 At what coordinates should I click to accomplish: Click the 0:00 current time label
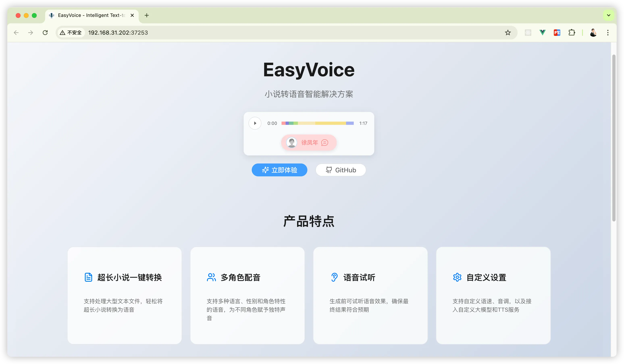[272, 123]
